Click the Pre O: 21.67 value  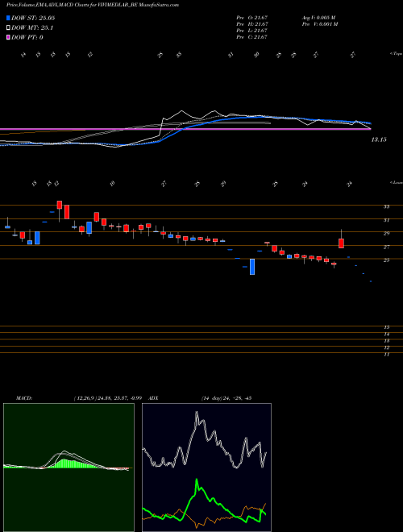(252, 18)
